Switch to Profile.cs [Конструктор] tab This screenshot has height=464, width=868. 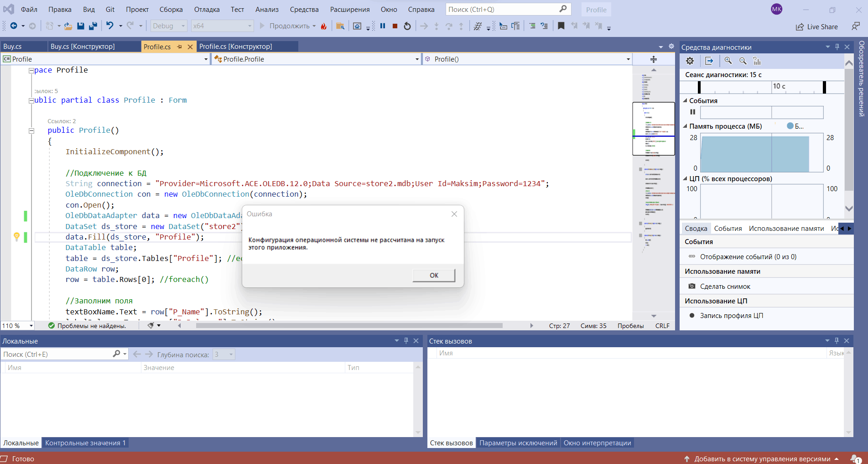tap(235, 47)
